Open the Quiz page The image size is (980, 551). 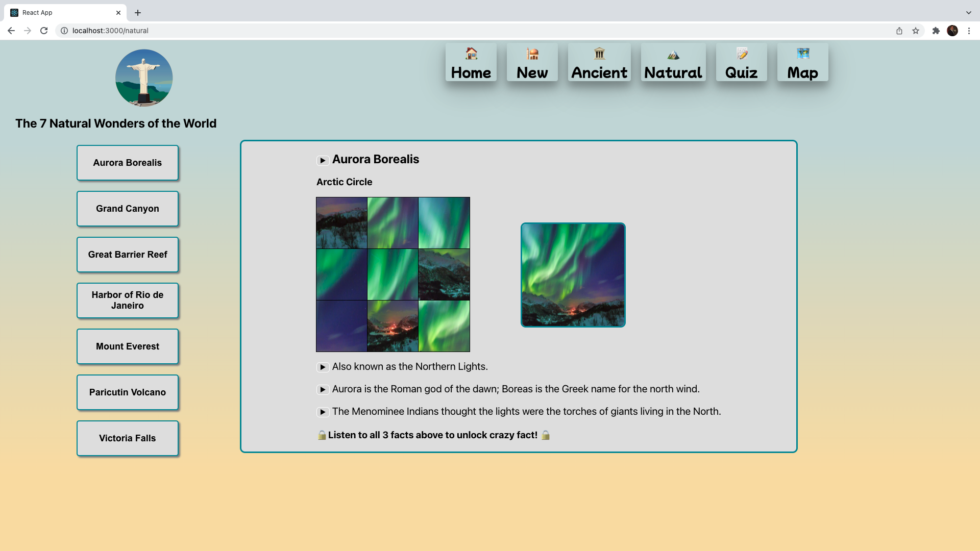point(741,62)
